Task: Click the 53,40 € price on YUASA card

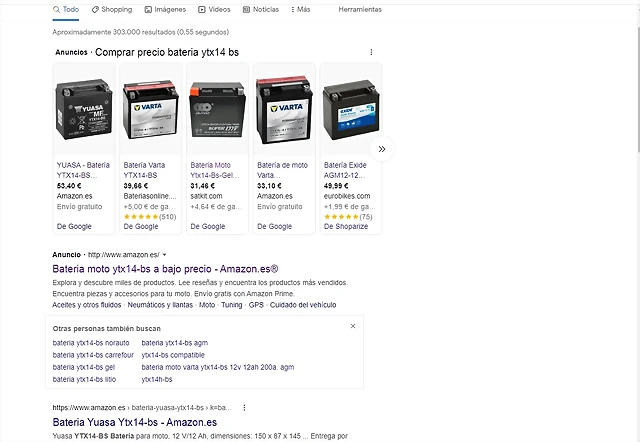Action: pos(69,186)
